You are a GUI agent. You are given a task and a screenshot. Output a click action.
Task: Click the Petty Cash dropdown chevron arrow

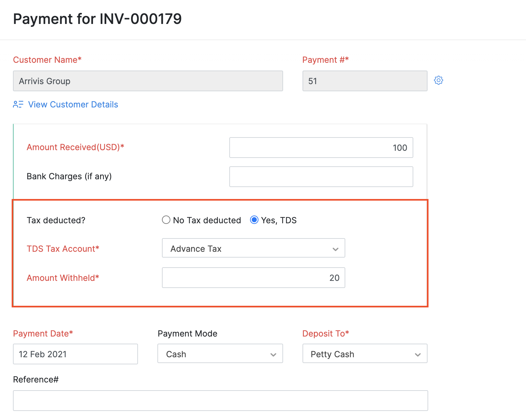[x=418, y=355]
